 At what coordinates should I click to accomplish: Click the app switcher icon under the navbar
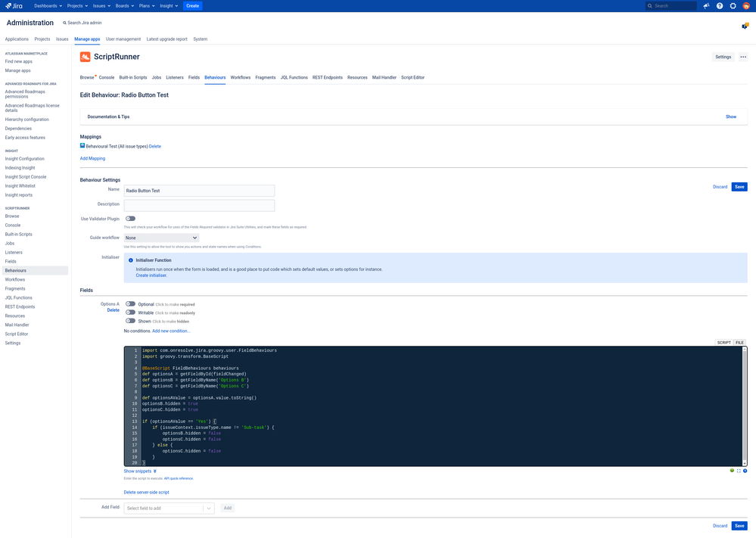tap(744, 24)
